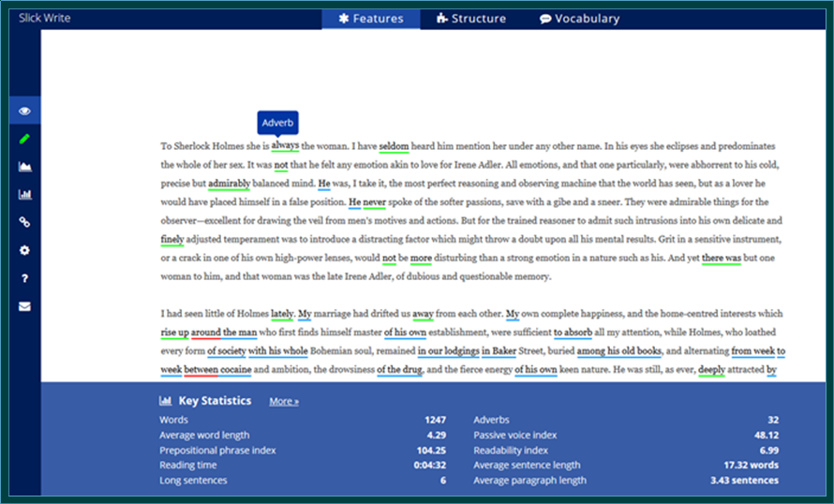The width and height of the screenshot is (834, 504).
Task: Click the link chain icon in sidebar
Action: 24,222
